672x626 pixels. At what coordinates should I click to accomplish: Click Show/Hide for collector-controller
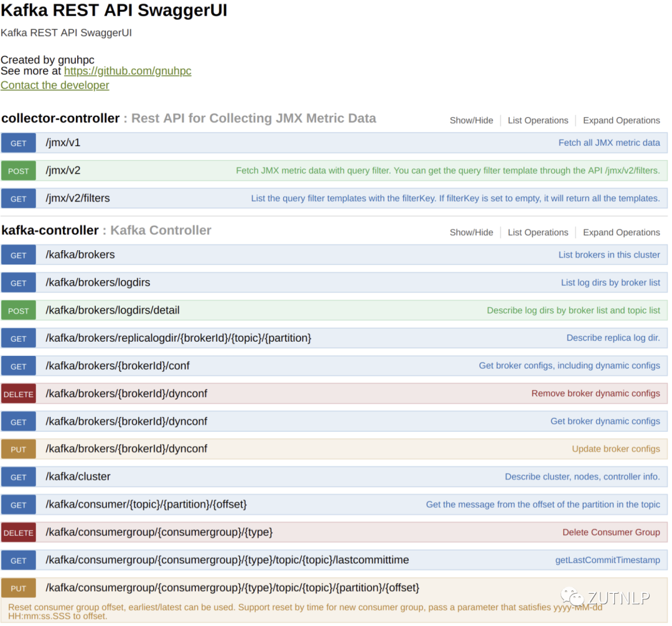tap(472, 120)
